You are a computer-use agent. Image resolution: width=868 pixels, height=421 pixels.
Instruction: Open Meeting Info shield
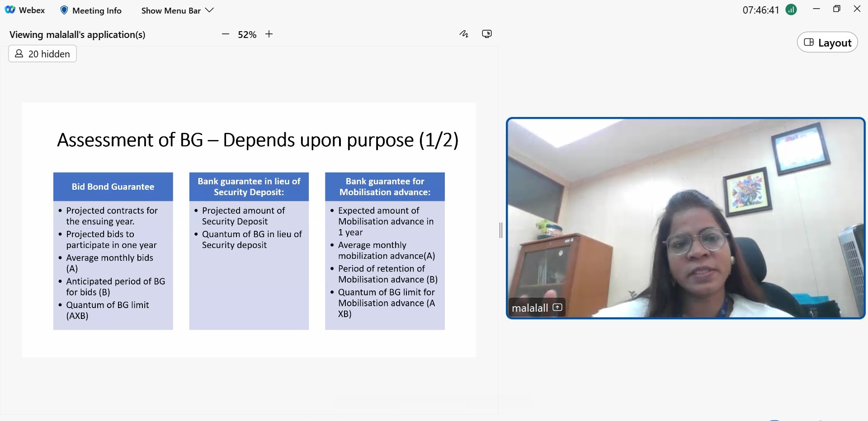[64, 10]
